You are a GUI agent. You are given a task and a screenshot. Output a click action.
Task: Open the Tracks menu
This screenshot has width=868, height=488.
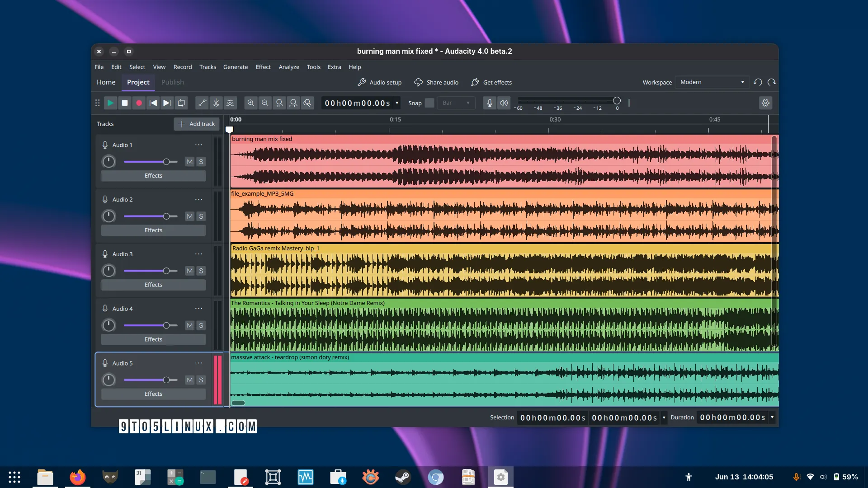pyautogui.click(x=208, y=67)
